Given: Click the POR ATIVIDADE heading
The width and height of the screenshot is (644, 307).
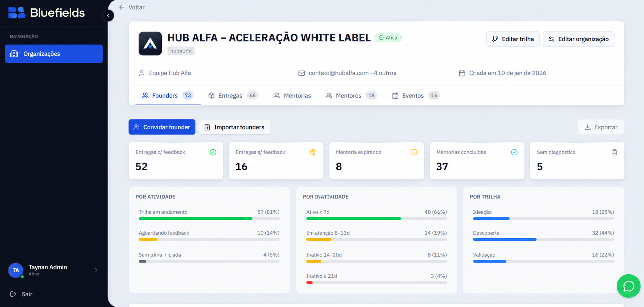Looking at the screenshot, I should pyautogui.click(x=155, y=197).
